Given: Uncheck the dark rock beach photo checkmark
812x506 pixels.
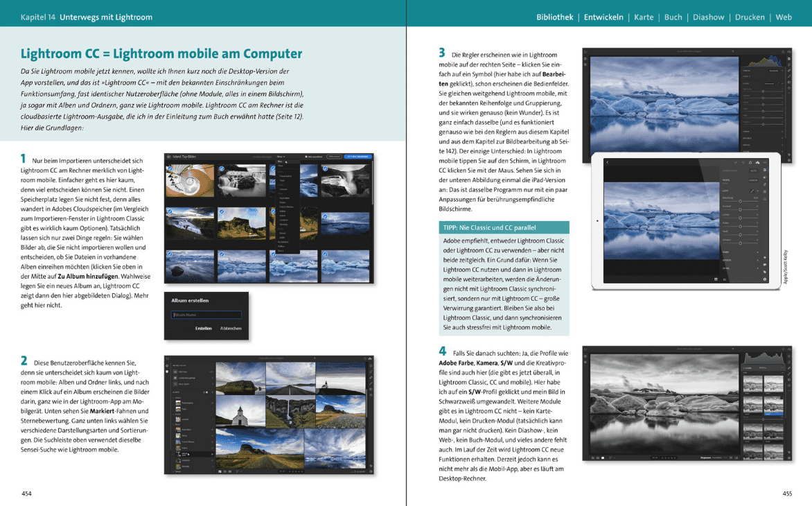Looking at the screenshot, I should tap(170, 254).
